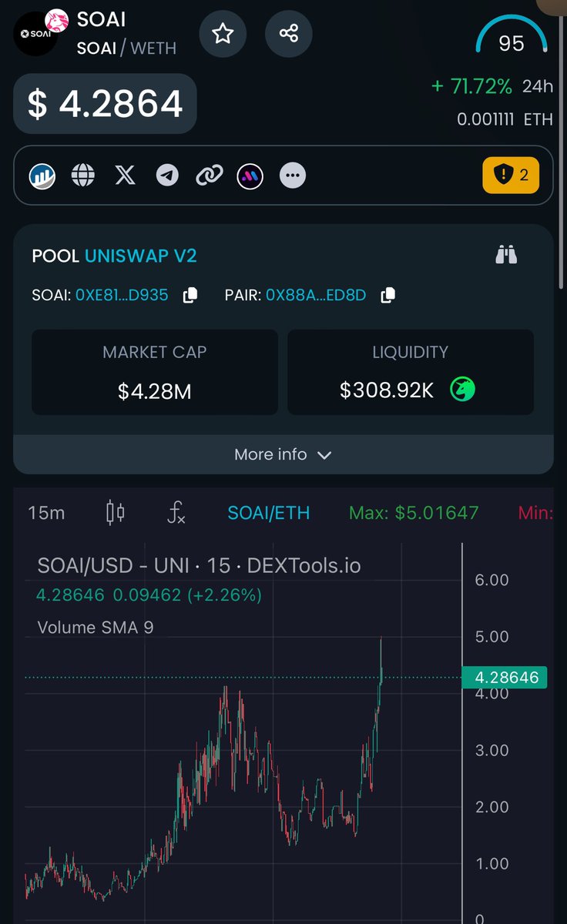The height and width of the screenshot is (924, 567).
Task: Open the SOAI Telegram channel
Action: (x=167, y=176)
